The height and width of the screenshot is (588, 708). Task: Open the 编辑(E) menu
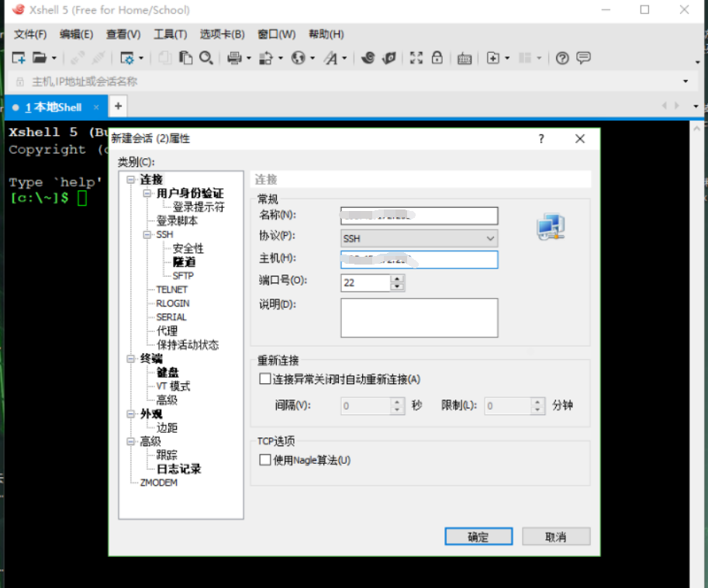76,34
